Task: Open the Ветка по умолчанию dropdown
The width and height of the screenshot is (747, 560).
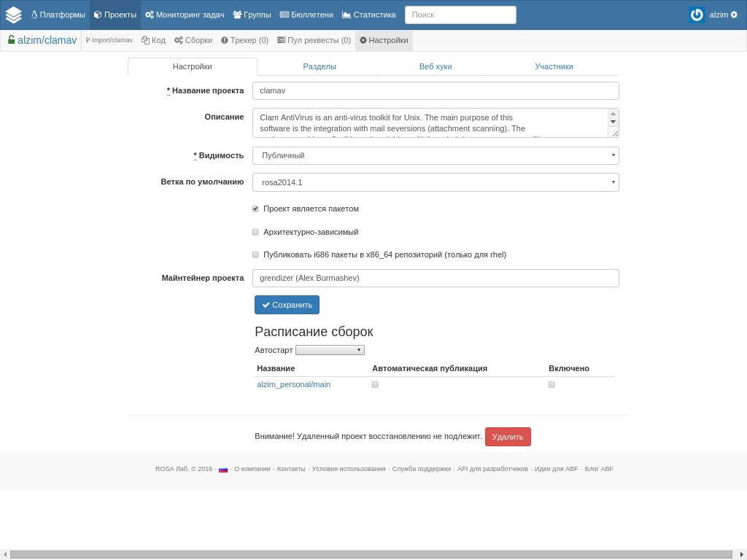Action: tap(436, 182)
